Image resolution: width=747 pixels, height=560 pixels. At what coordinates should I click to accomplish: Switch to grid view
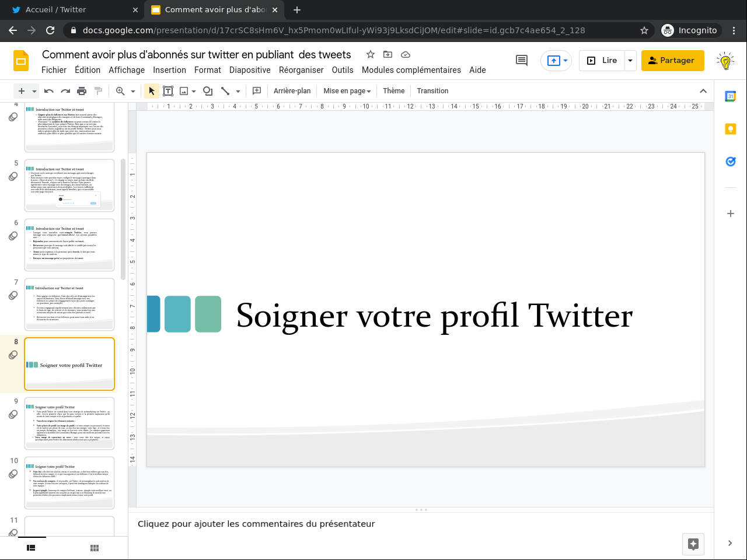[95, 548]
